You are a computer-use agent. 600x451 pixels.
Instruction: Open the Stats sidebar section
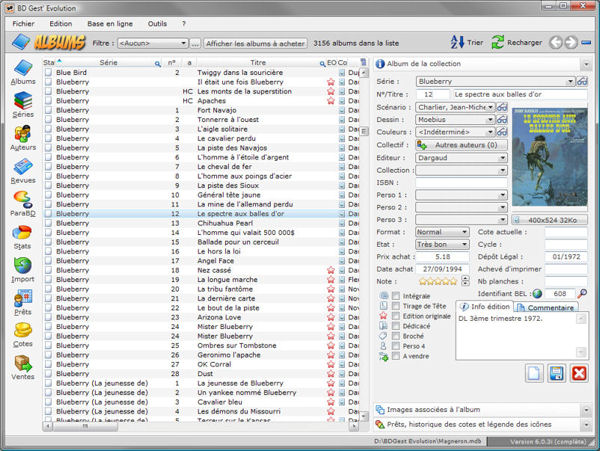click(22, 237)
